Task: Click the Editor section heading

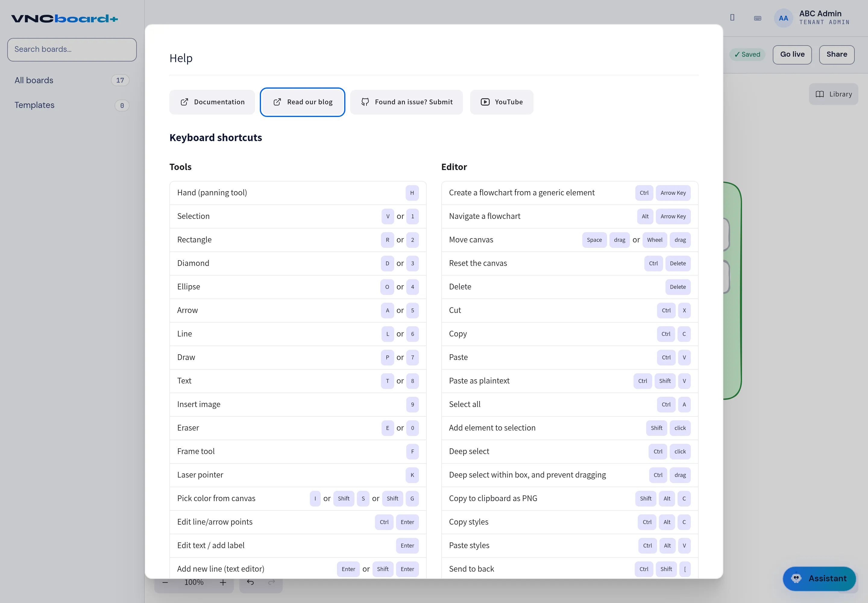Action: pos(454,167)
